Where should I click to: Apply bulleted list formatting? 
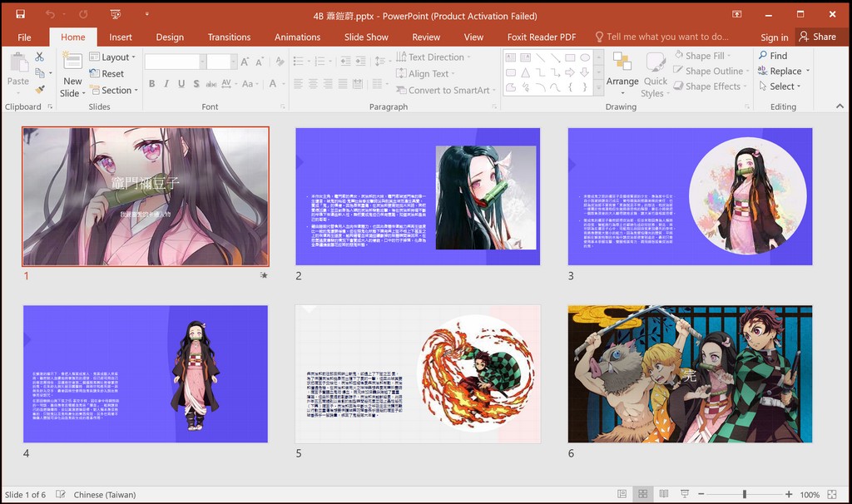299,62
